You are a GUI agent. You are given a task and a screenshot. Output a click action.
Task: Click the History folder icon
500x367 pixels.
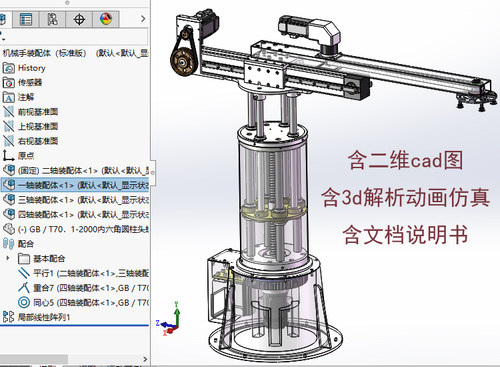click(x=9, y=68)
